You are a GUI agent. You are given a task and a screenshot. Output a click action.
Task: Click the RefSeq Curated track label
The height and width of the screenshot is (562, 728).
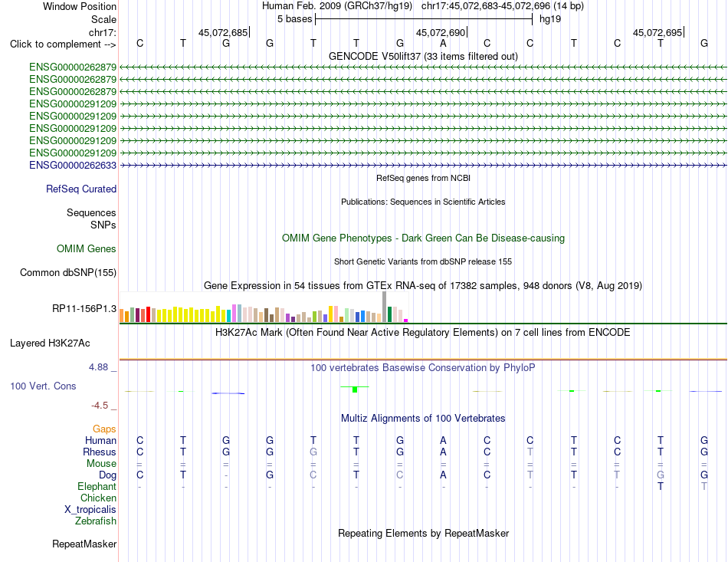80,189
